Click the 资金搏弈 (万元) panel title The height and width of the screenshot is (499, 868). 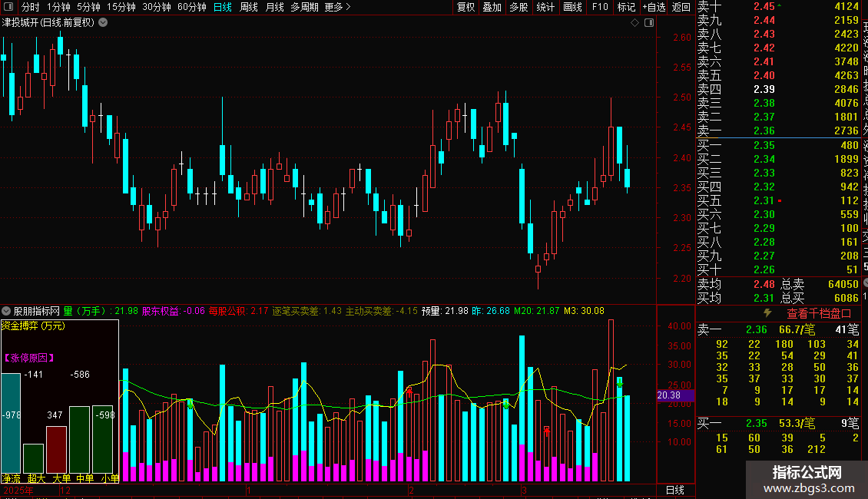(33, 326)
